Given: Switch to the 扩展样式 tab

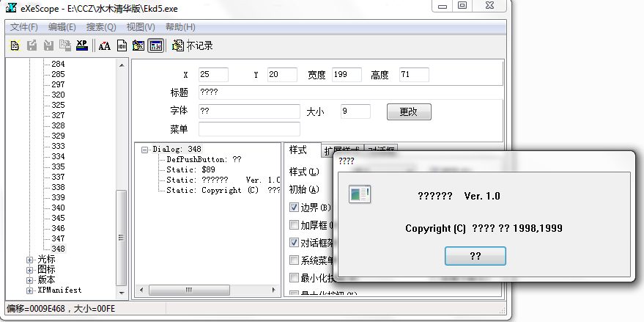Looking at the screenshot, I should (x=342, y=150).
